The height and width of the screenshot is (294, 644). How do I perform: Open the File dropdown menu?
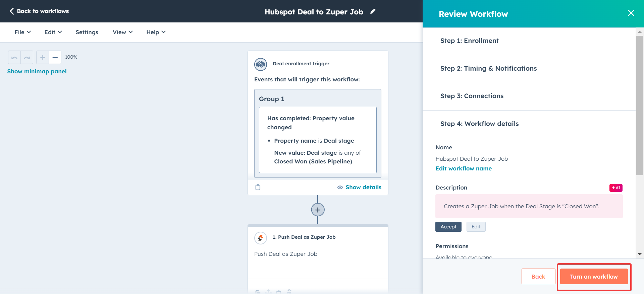(x=22, y=32)
